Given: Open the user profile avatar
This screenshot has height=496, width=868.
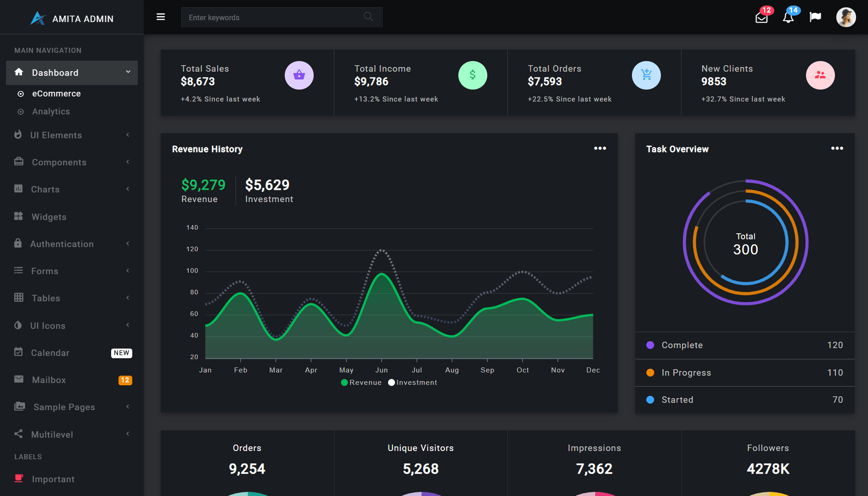Looking at the screenshot, I should pyautogui.click(x=846, y=17).
